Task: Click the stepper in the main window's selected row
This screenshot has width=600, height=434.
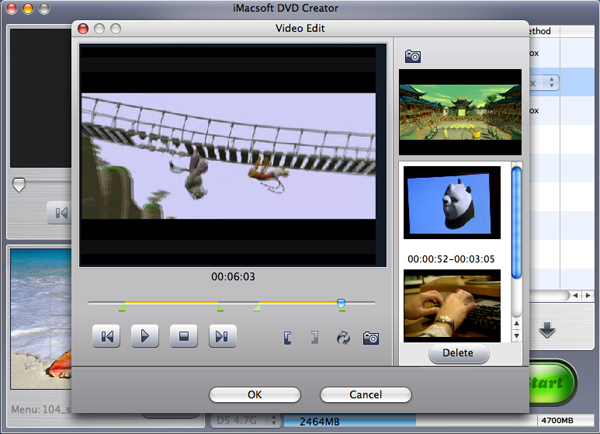Action: pyautogui.click(x=551, y=82)
